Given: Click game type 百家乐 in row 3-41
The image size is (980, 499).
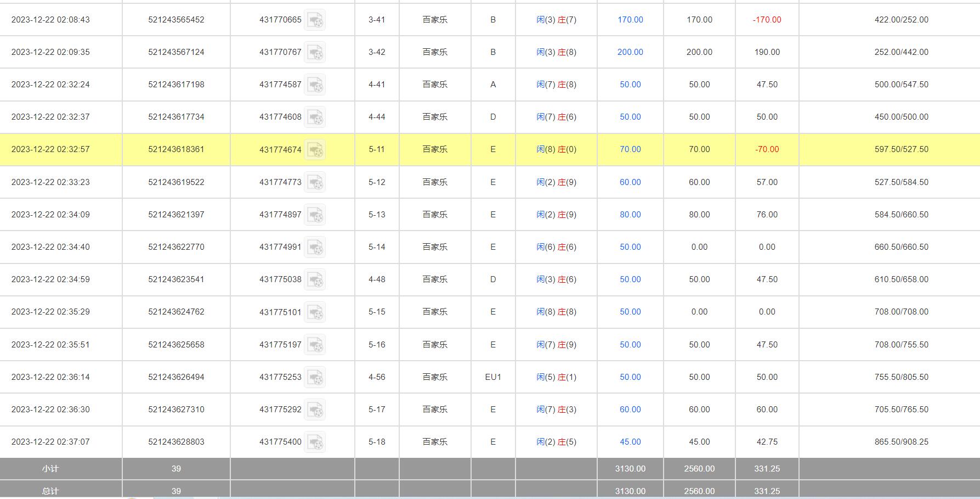Looking at the screenshot, I should point(435,20).
